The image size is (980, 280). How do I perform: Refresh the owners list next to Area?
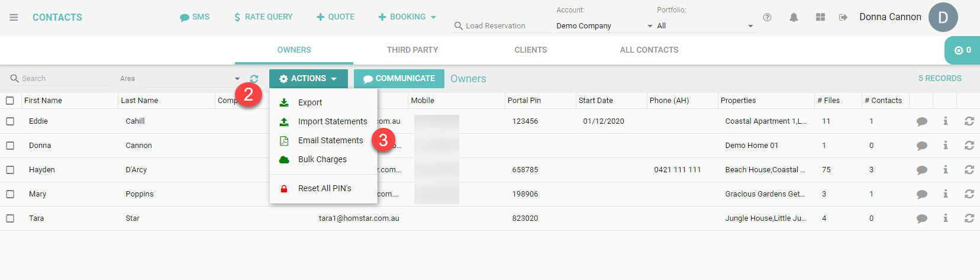pos(254,79)
